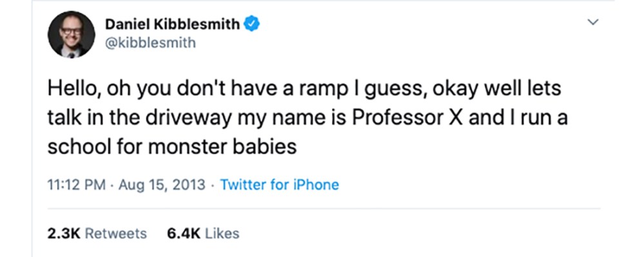Open Daniel Kibblesmith's profile picture

(x=72, y=34)
